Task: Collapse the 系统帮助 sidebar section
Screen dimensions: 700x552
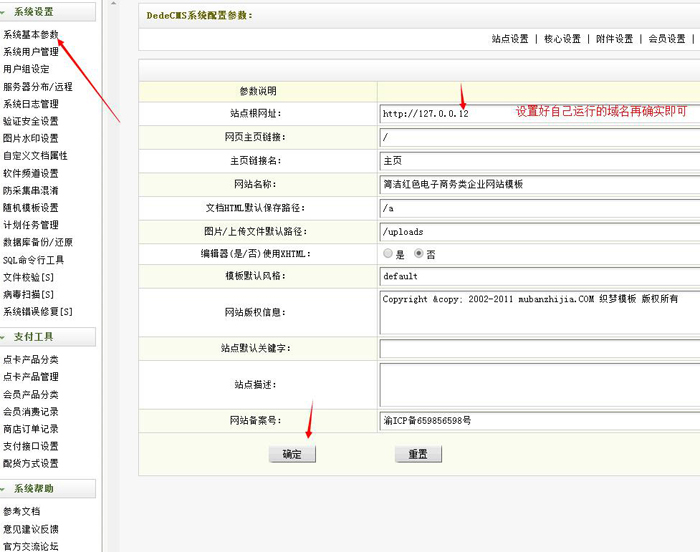Action: (x=34, y=489)
